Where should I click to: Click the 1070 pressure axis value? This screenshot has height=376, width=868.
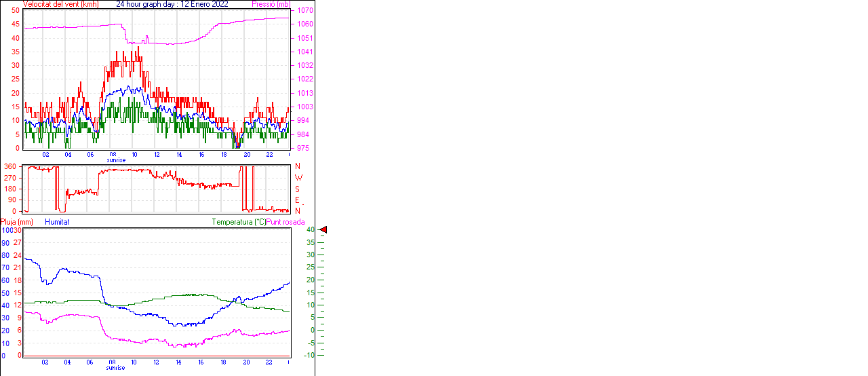point(304,11)
